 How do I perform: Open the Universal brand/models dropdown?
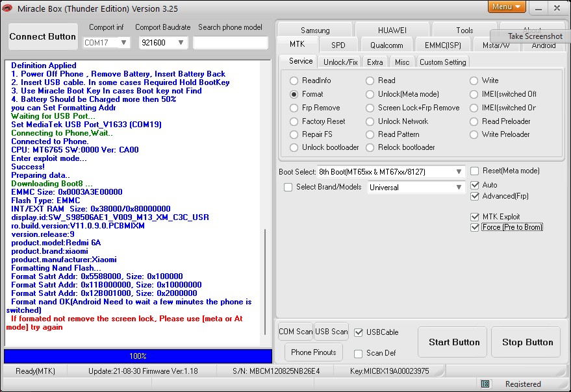pos(459,188)
